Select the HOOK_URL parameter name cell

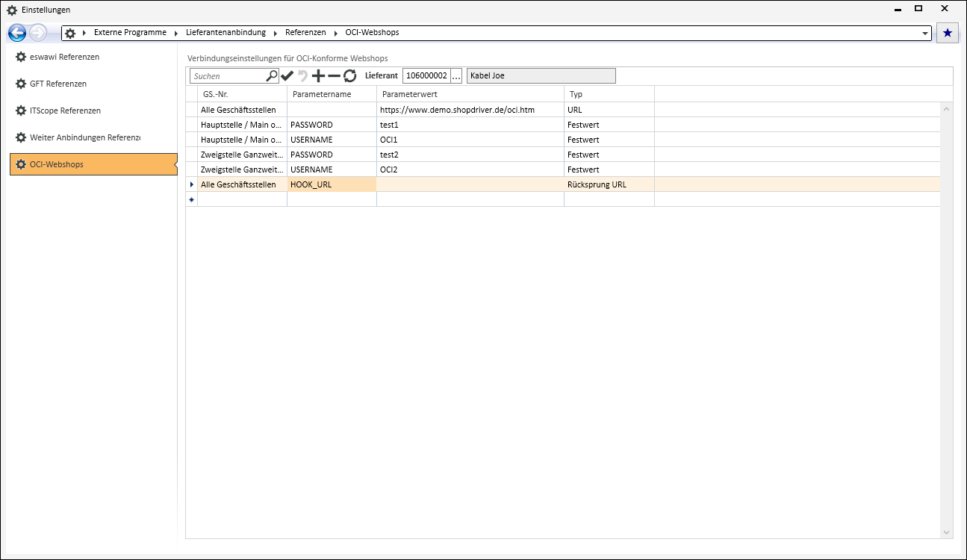332,184
